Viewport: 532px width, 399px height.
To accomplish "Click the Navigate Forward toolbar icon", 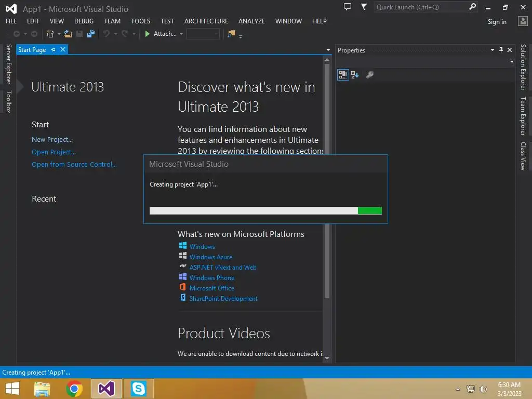I will tap(34, 34).
